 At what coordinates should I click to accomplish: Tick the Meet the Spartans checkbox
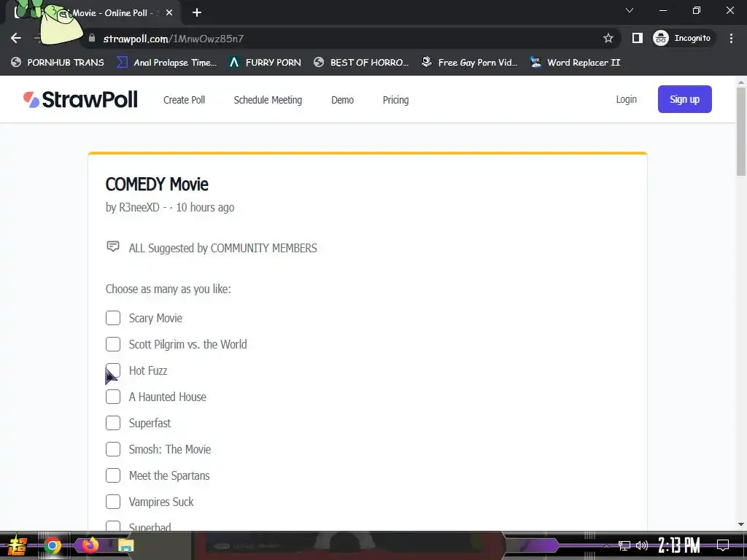tap(113, 475)
